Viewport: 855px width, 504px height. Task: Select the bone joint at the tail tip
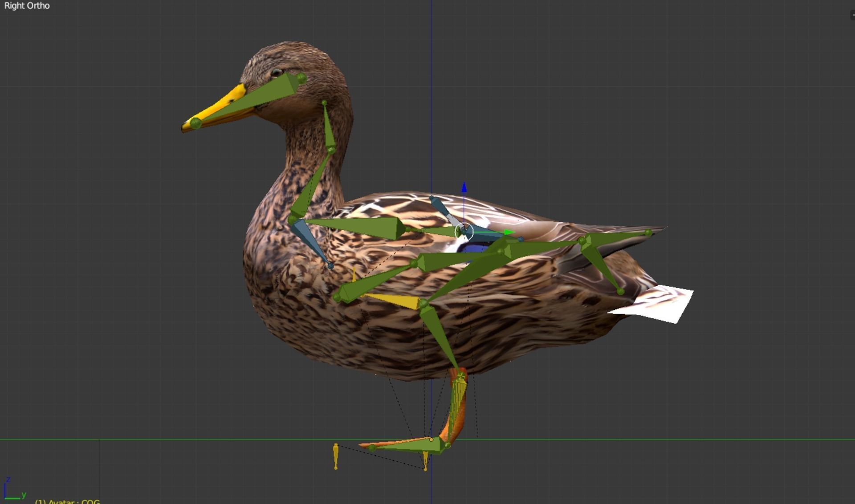pyautogui.click(x=648, y=232)
